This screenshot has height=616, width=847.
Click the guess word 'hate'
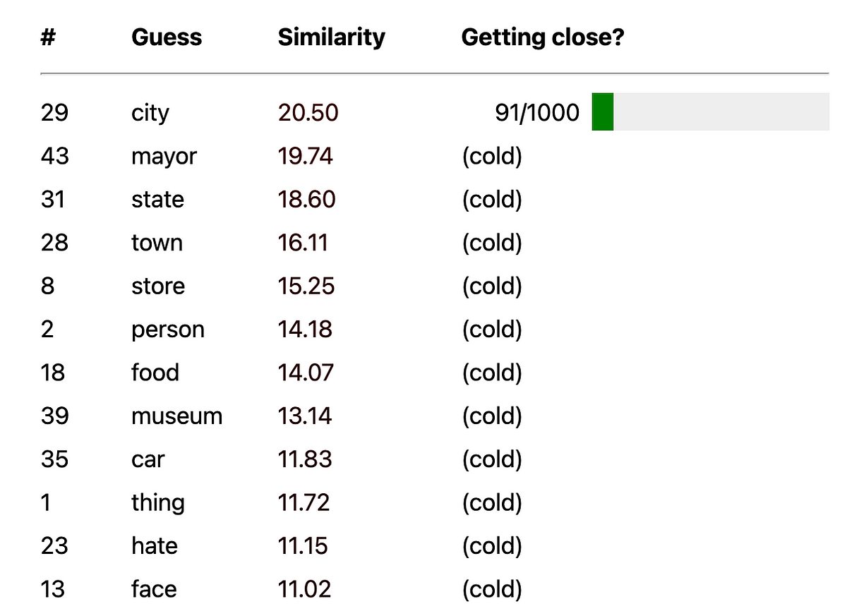(155, 546)
